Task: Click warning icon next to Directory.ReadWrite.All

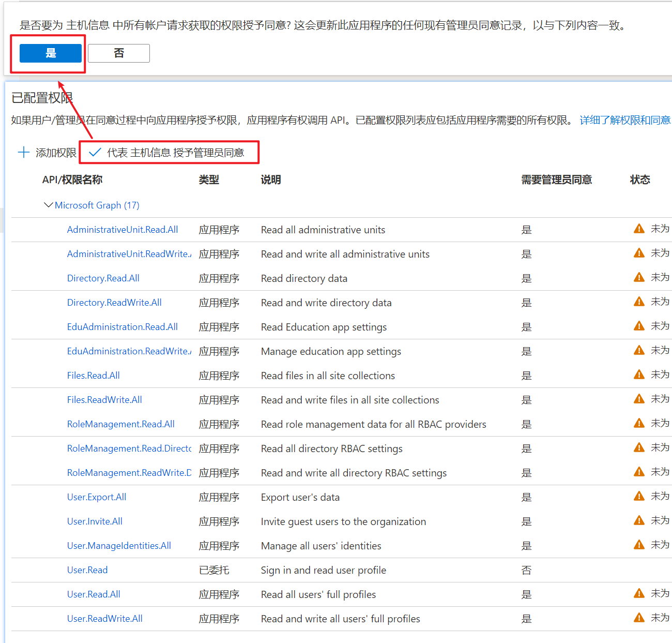Action: point(639,301)
